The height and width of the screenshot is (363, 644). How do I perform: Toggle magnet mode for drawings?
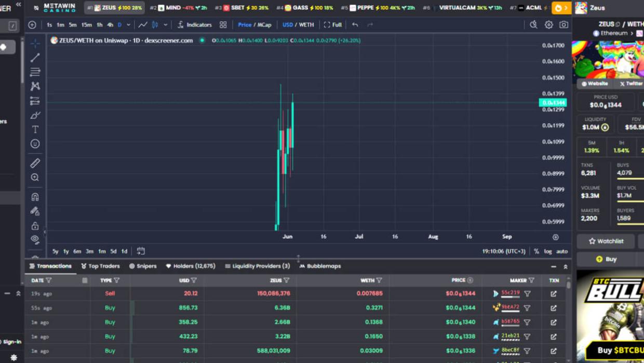[x=35, y=197]
